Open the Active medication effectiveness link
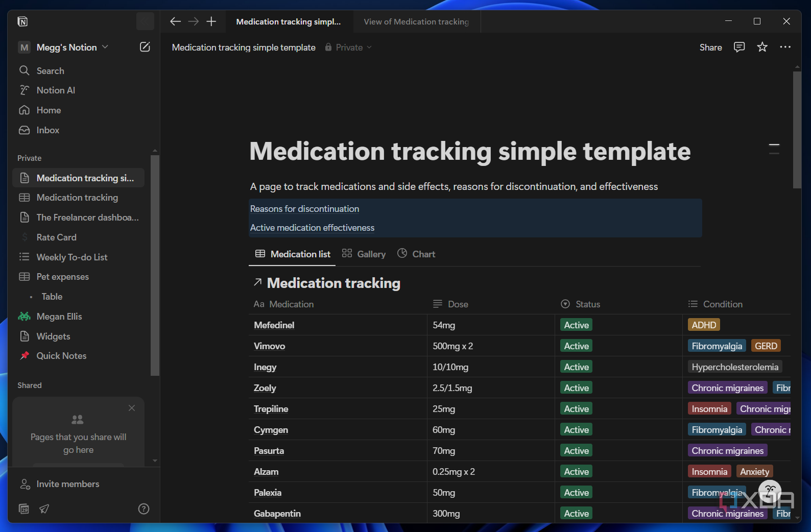This screenshot has height=532, width=811. 312,228
